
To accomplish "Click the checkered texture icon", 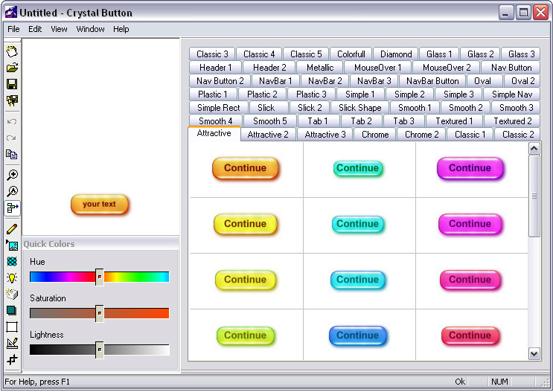I will 12,261.
